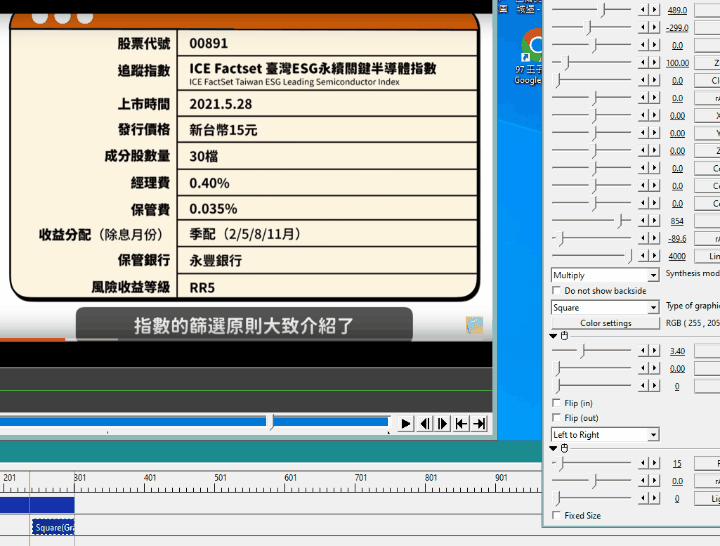Image resolution: width=720 pixels, height=546 pixels.
Task: Decrease the -299.0 value with left arrow
Action: coord(643,28)
